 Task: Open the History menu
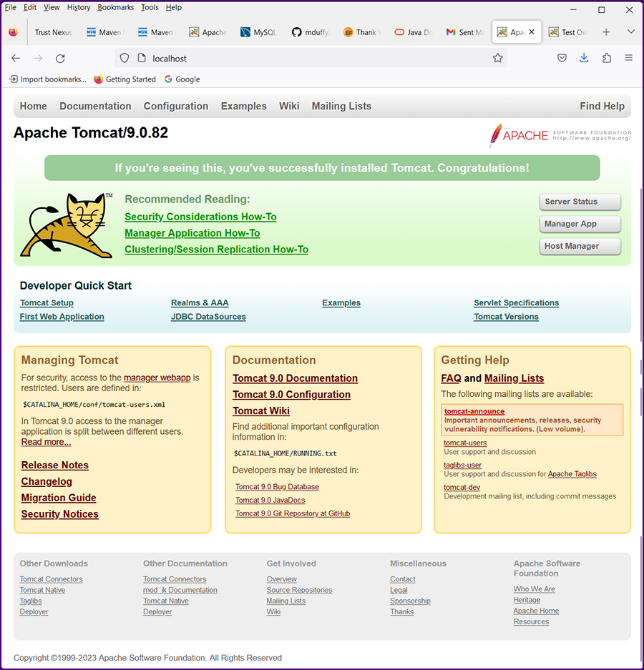79,7
